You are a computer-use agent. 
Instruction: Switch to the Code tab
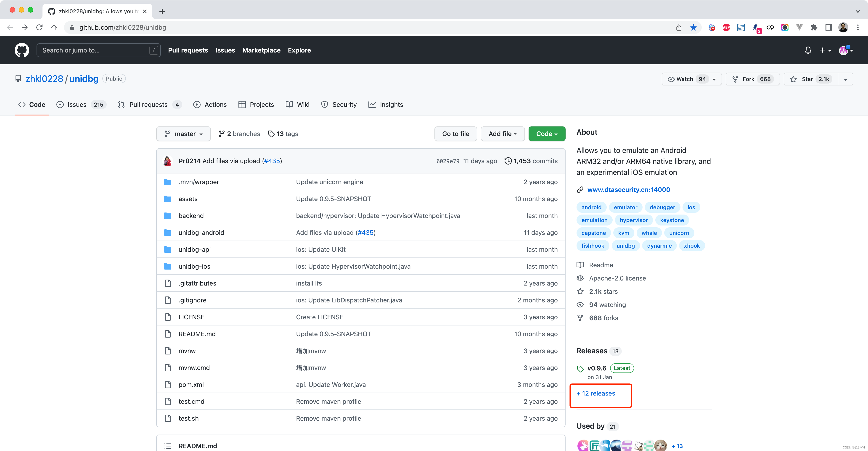point(32,104)
